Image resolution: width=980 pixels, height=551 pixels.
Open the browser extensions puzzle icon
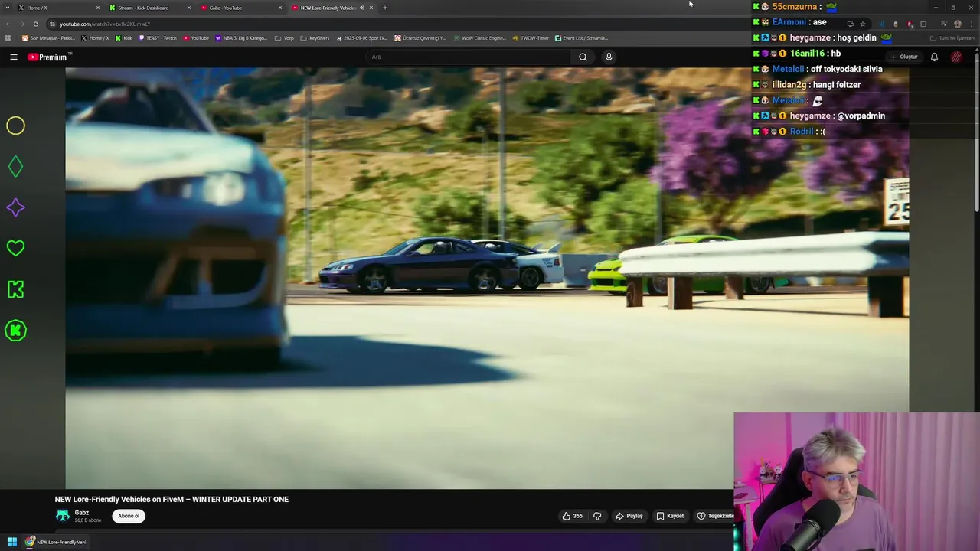pyautogui.click(x=923, y=24)
